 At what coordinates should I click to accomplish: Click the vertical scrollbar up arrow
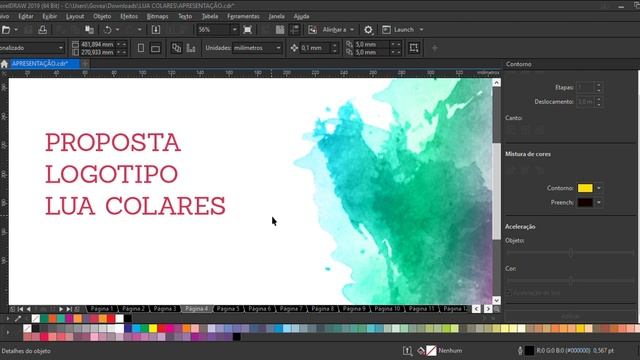point(496,83)
